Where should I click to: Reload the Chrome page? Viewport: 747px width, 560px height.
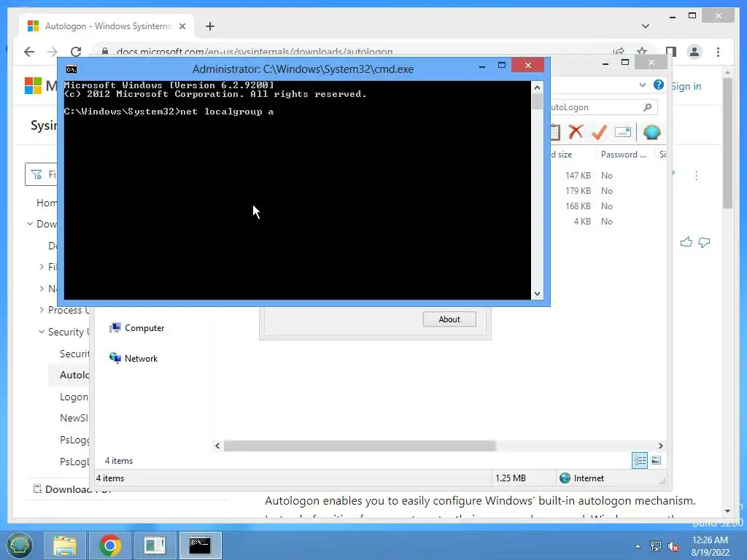[x=76, y=52]
